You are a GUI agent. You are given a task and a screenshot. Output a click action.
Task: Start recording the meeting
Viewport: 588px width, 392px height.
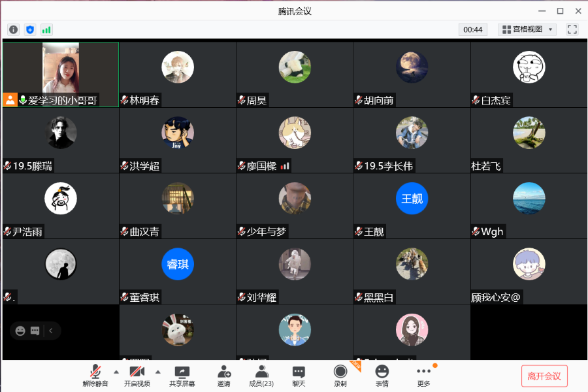[x=340, y=376]
